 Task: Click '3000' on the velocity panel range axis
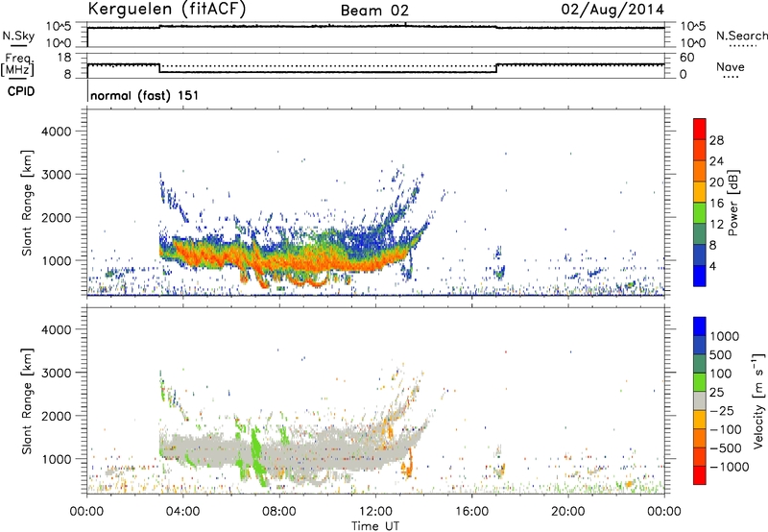(x=57, y=373)
